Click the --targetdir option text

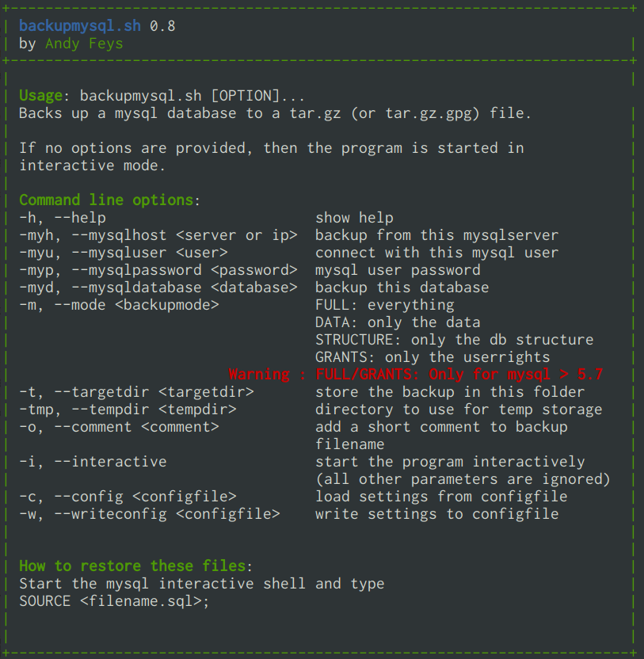136,392
